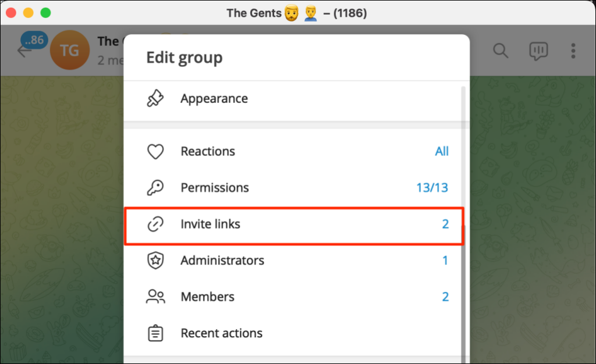Click the "All" reactions value
The height and width of the screenshot is (364, 596).
[x=442, y=152]
